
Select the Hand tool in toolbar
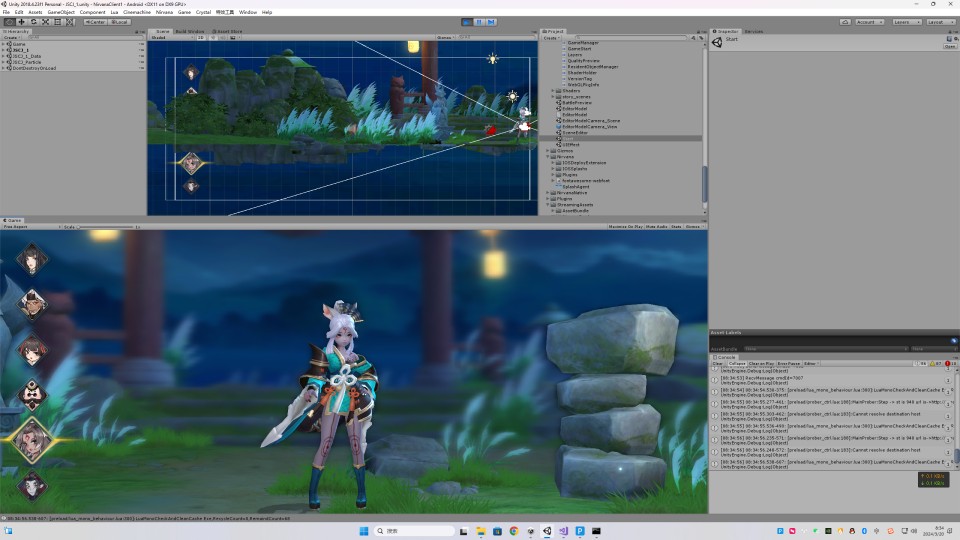coord(9,21)
